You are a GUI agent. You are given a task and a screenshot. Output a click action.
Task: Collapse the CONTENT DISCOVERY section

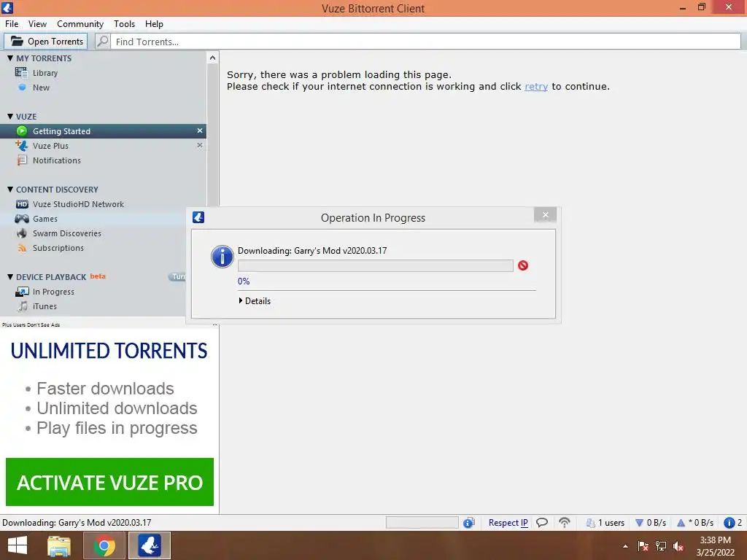pos(10,189)
